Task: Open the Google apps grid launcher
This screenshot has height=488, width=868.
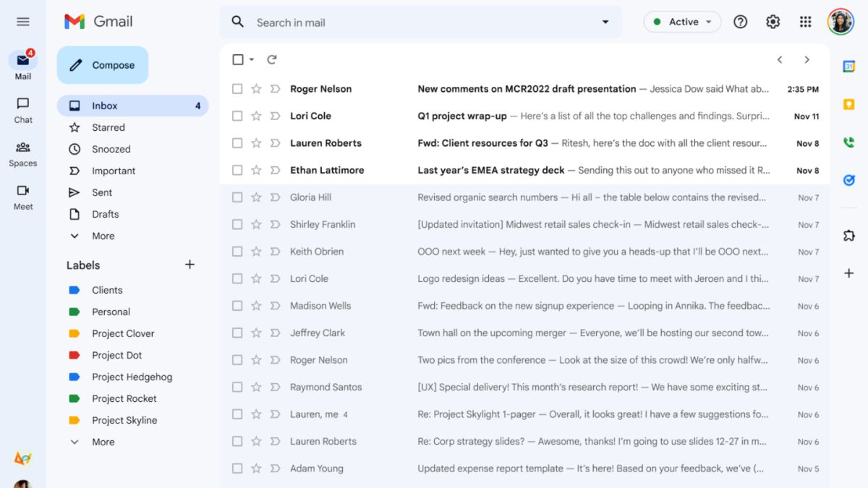Action: (x=805, y=22)
